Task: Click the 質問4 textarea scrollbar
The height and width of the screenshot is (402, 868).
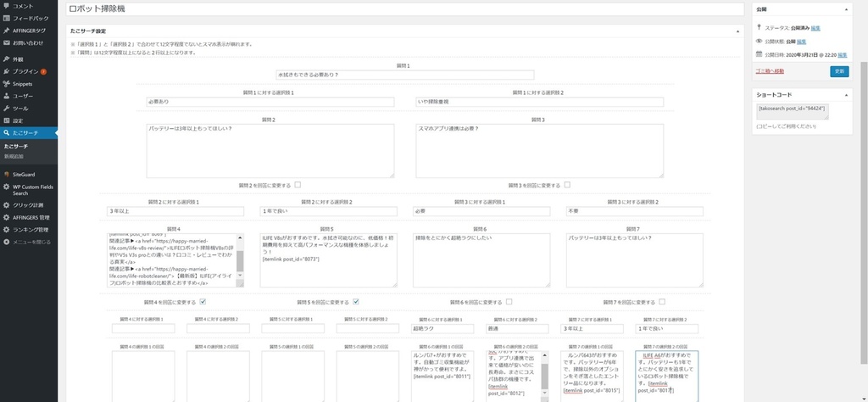Action: click(x=240, y=260)
